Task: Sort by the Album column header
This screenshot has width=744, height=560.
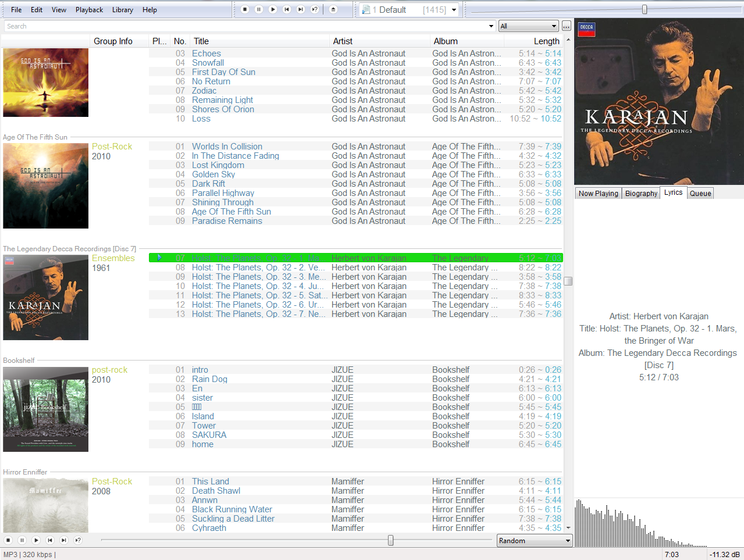Action: [x=467, y=41]
